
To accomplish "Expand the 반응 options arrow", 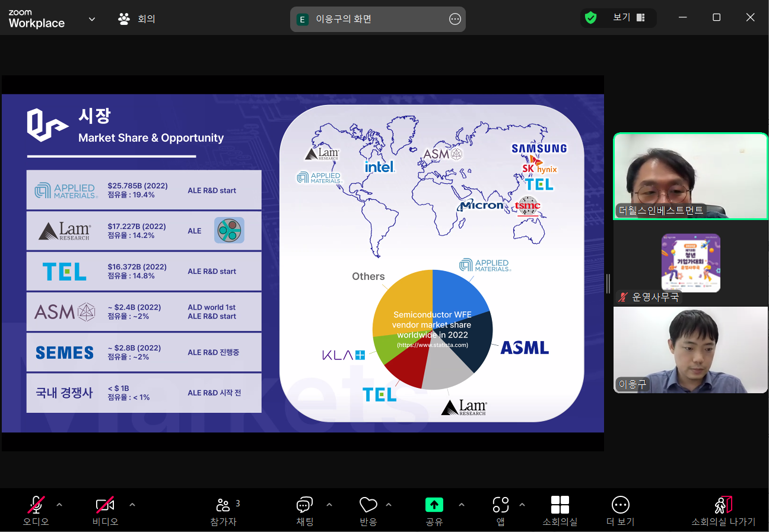I will pos(389,505).
